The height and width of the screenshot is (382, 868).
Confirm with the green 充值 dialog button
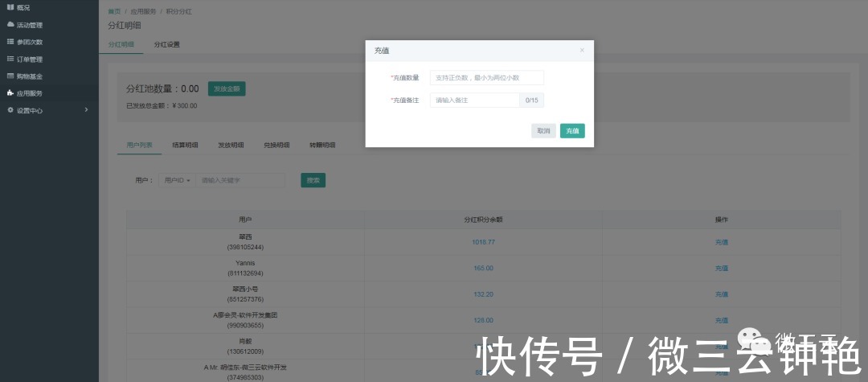pyautogui.click(x=572, y=130)
